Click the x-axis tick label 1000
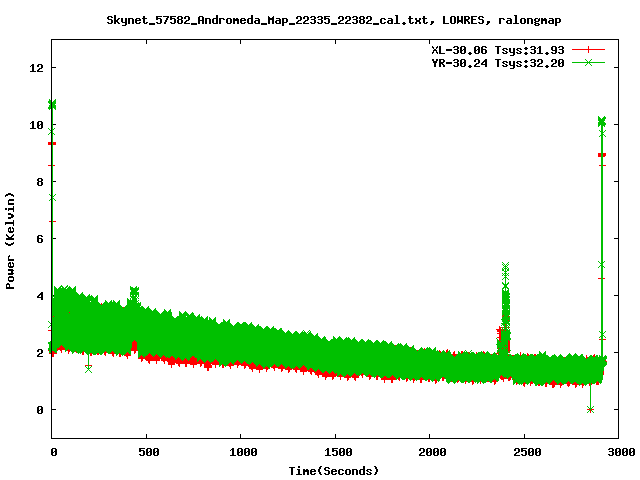Image resolution: width=640 pixels, height=480 pixels. point(243,452)
